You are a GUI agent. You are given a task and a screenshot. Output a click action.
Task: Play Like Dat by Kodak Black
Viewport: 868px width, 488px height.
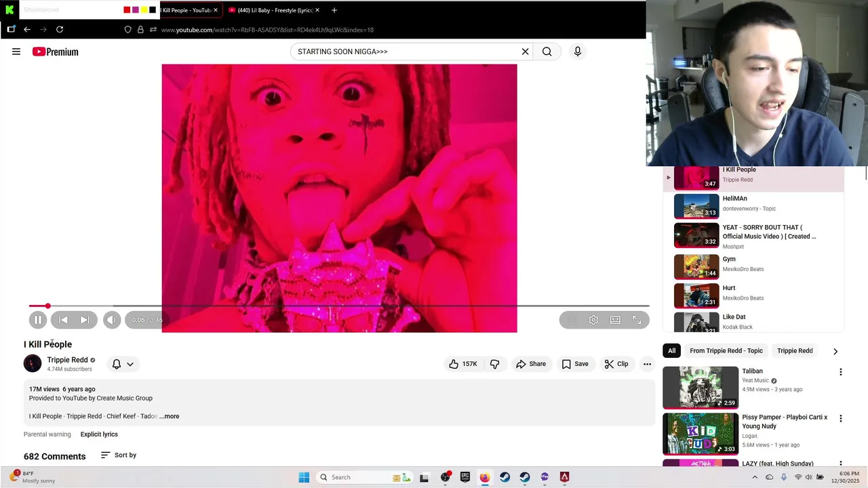[x=753, y=322]
